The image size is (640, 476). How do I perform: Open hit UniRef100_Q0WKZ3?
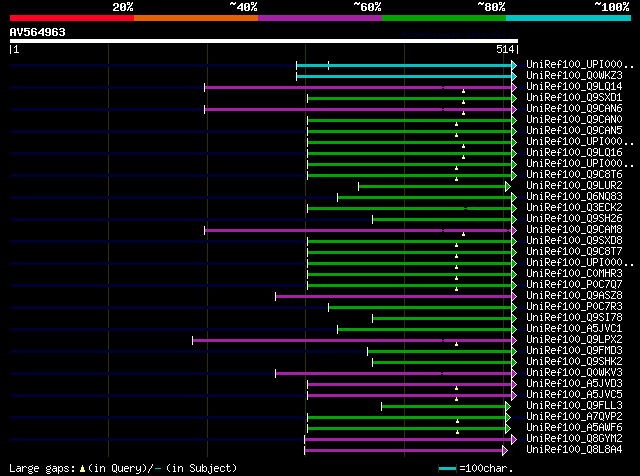pyautogui.click(x=574, y=76)
